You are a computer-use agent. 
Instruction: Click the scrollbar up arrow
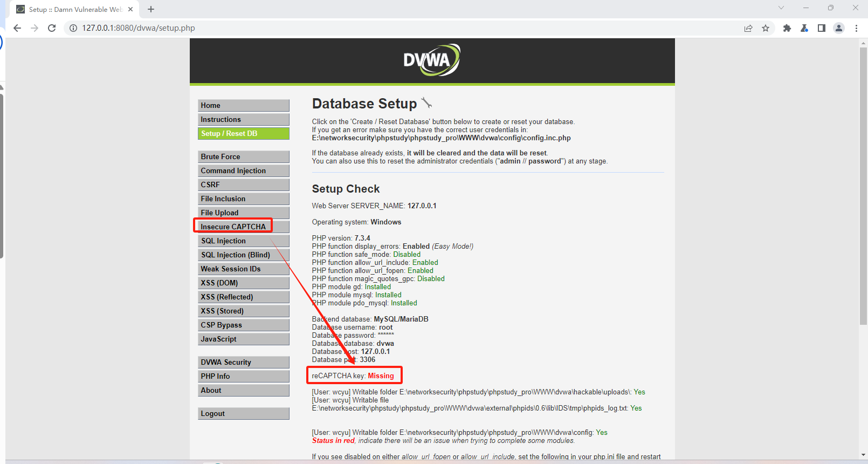pos(863,42)
